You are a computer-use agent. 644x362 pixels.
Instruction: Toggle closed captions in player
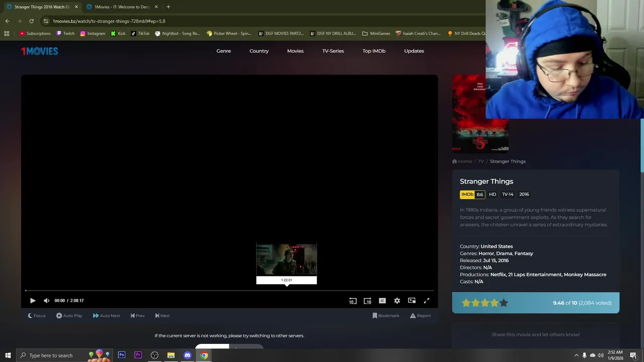coord(382,301)
